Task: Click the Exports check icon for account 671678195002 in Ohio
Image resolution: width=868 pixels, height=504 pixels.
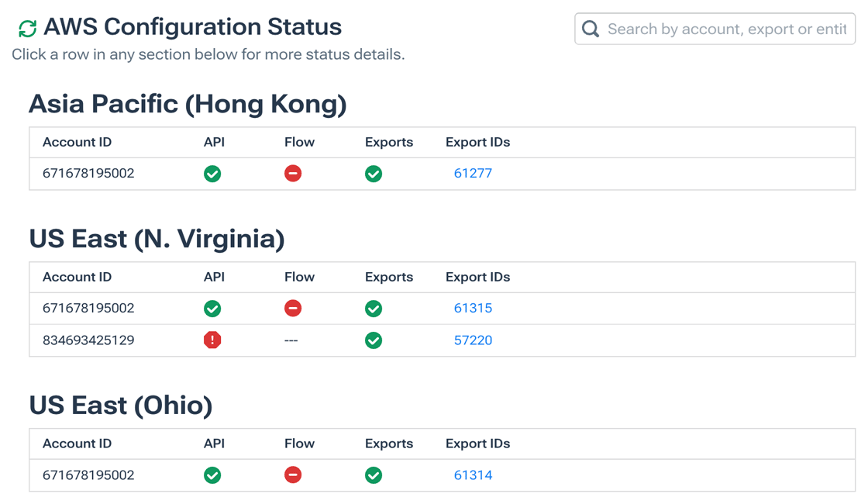Action: tap(374, 475)
